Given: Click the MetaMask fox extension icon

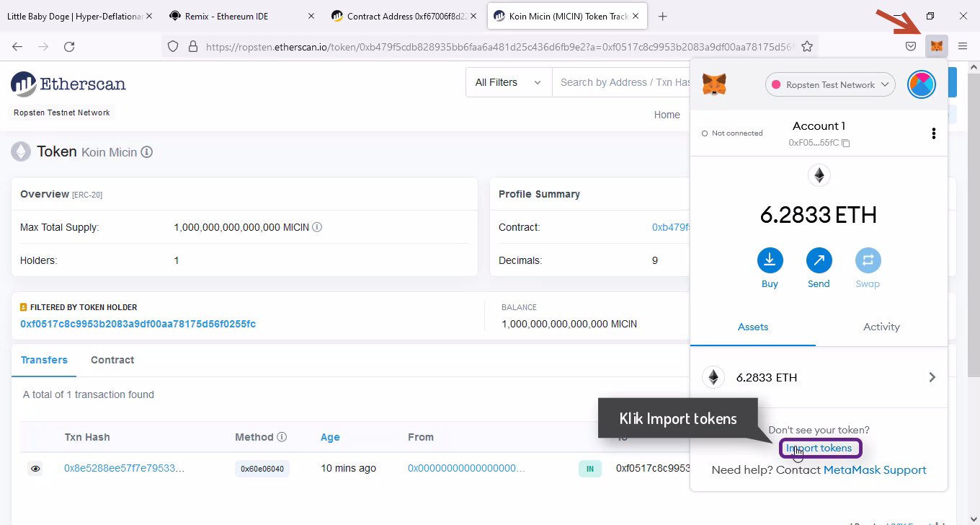Looking at the screenshot, I should tap(936, 46).
